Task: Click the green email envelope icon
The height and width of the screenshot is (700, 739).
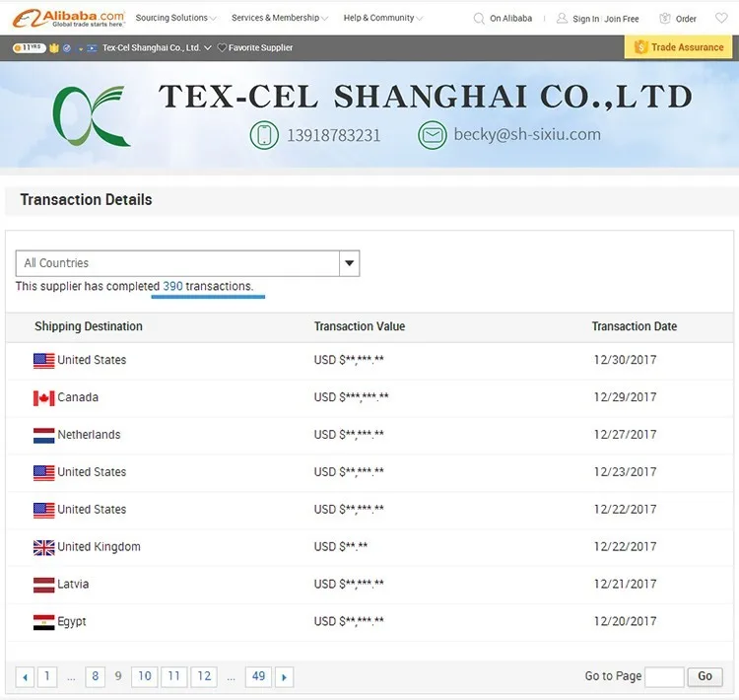Action: pos(432,135)
